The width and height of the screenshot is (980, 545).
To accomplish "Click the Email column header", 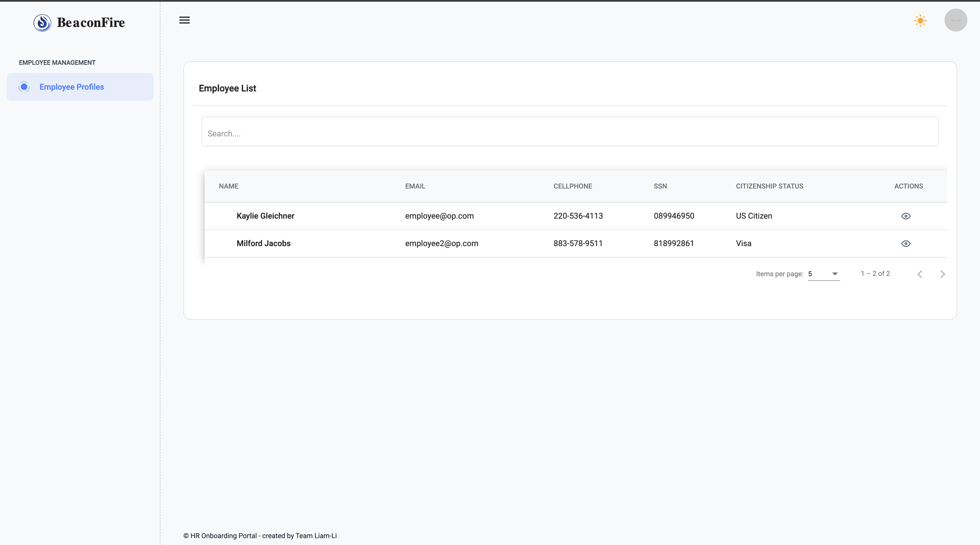I will coord(415,186).
